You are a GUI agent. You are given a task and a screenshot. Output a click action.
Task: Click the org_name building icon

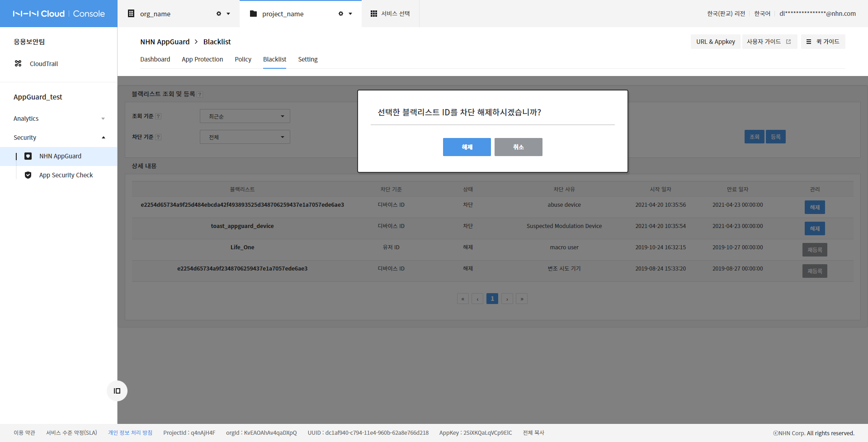[131, 14]
